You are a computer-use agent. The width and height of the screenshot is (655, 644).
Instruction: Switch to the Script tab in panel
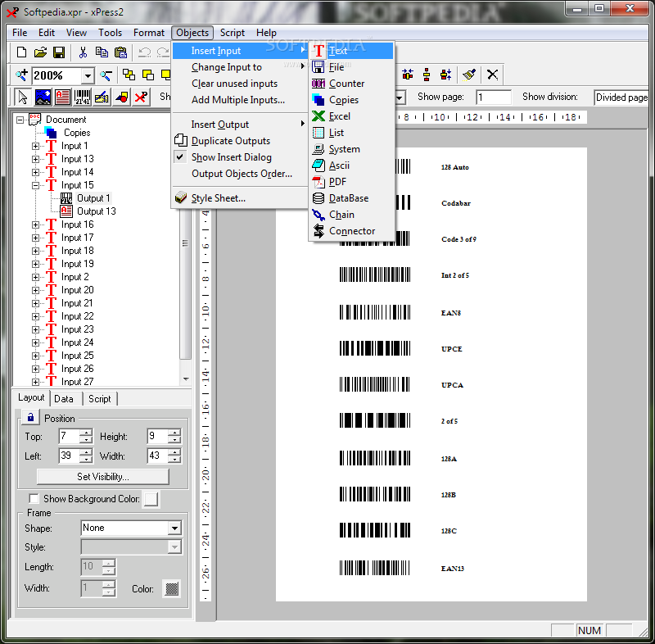99,399
